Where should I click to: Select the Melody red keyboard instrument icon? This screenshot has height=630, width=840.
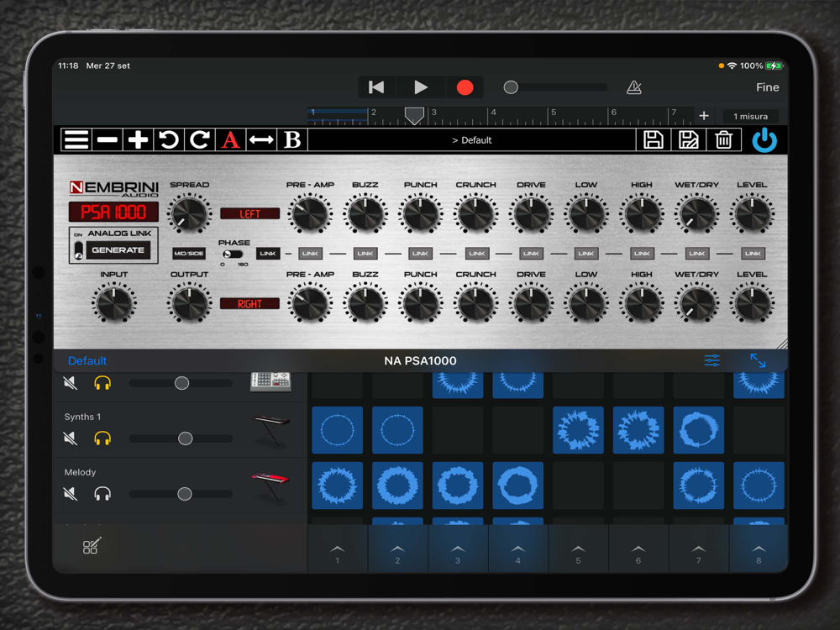270,486
